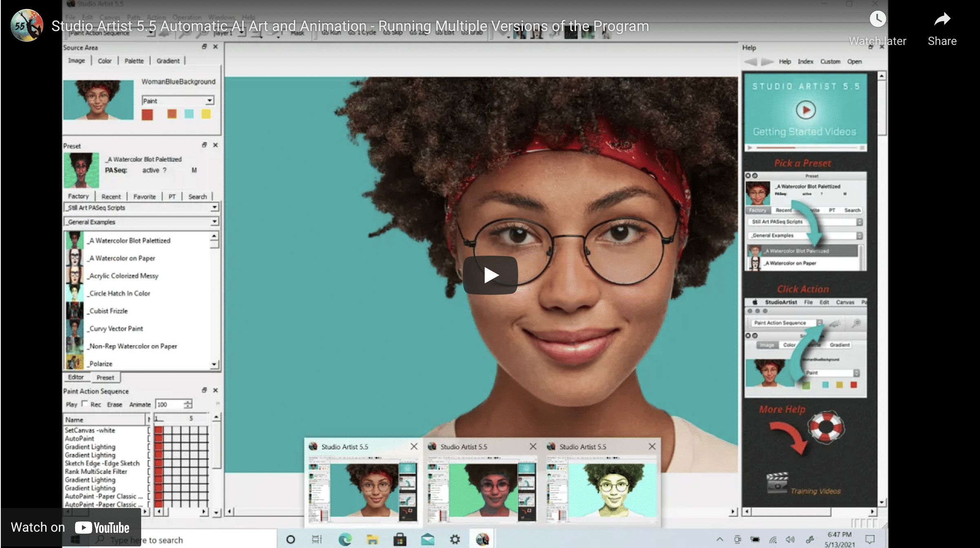
Task: Toggle the checkbox beside SetCanvas -white
Action: tap(149, 430)
